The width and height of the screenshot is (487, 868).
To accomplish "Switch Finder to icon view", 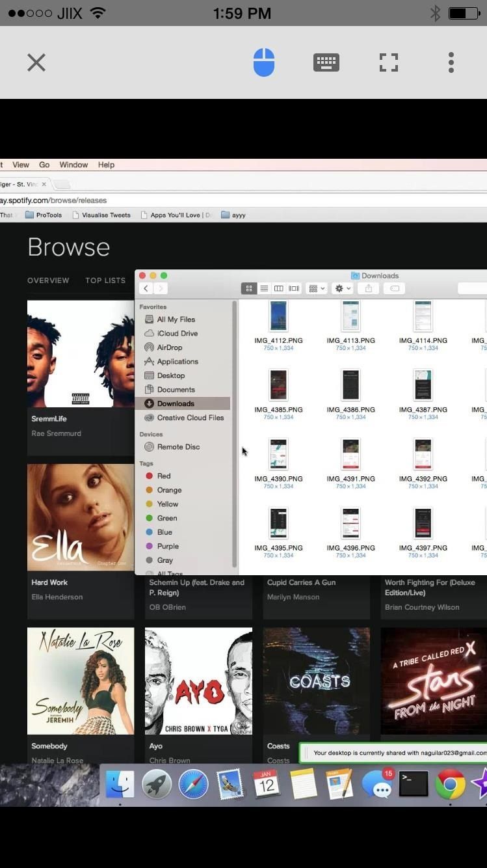I will pyautogui.click(x=248, y=288).
